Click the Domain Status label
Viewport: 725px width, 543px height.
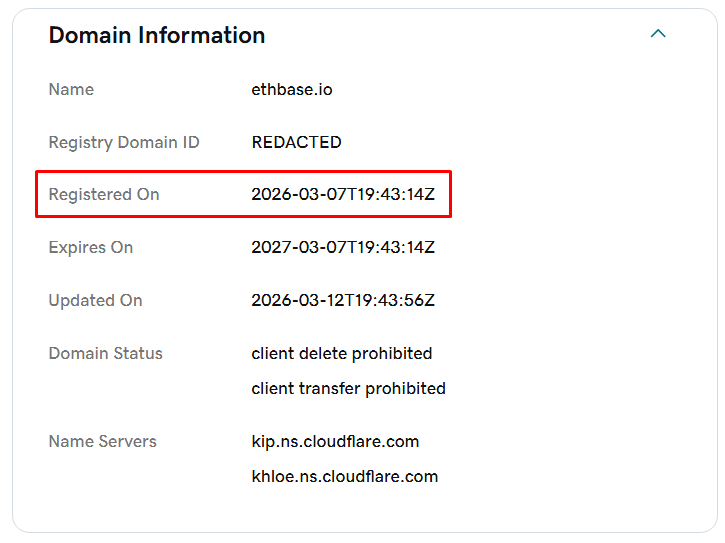point(106,353)
